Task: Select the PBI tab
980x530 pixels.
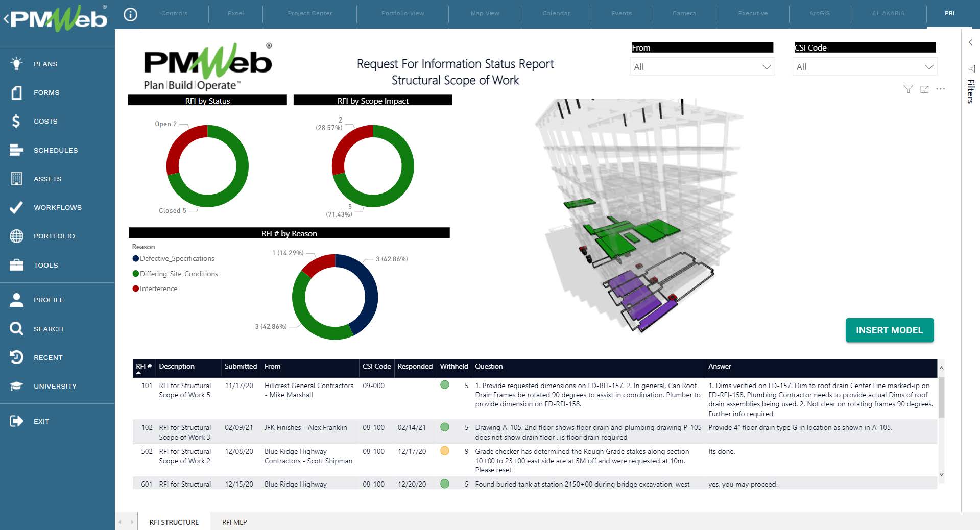Action: pos(949,13)
